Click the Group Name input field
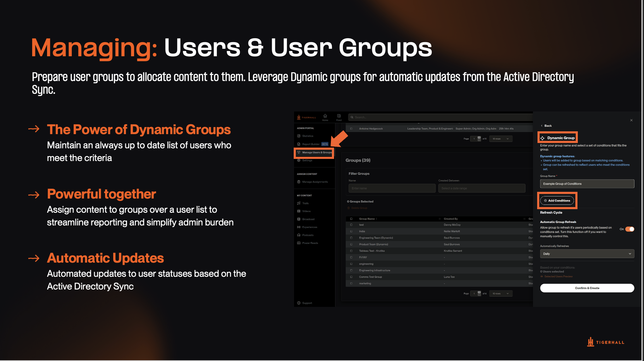 (587, 184)
